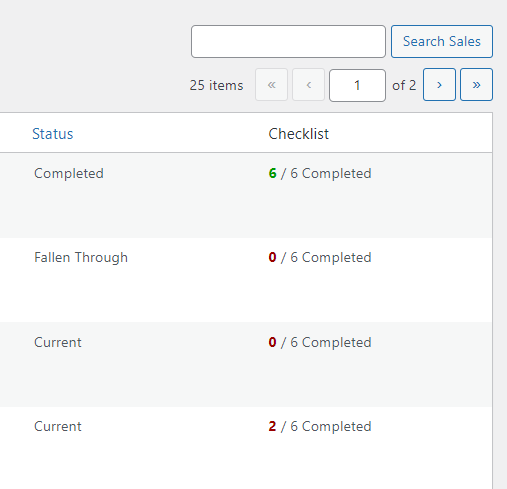Select the current page number field
This screenshot has height=489, width=507.
(x=357, y=85)
